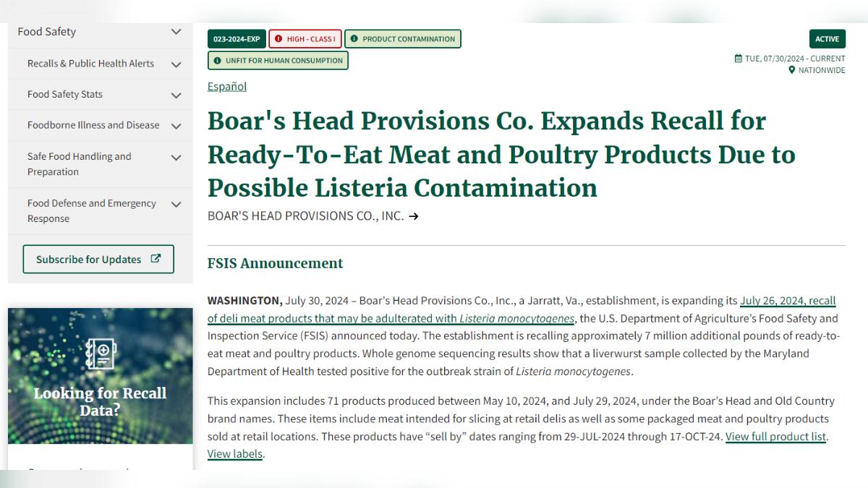The image size is (868, 488).
Task: Open the View full product list link
Action: (x=775, y=437)
